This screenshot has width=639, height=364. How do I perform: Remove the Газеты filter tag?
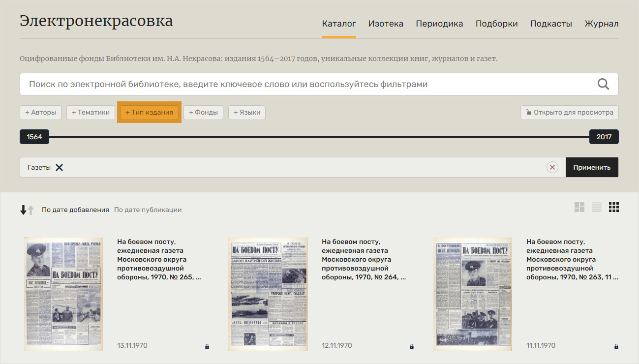pos(59,167)
